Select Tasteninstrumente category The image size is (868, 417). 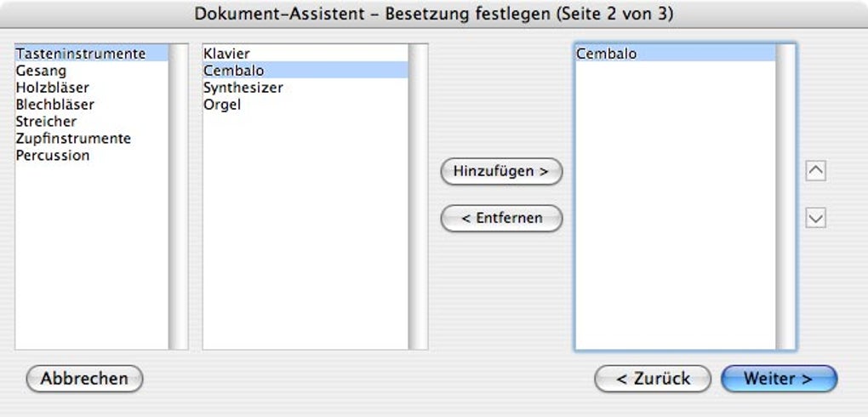coord(81,54)
